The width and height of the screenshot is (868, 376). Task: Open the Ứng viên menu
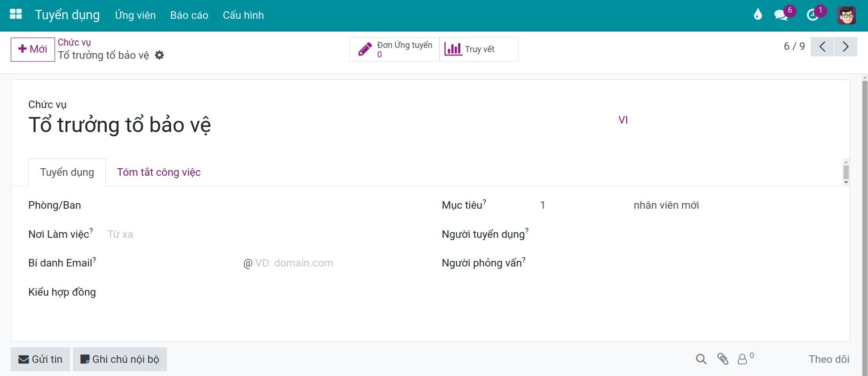point(135,15)
